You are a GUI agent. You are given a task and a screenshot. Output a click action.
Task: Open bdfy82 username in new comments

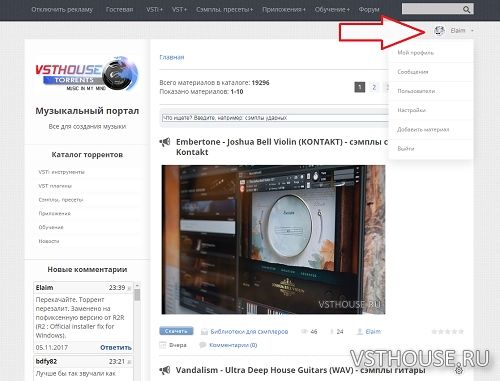tap(46, 361)
